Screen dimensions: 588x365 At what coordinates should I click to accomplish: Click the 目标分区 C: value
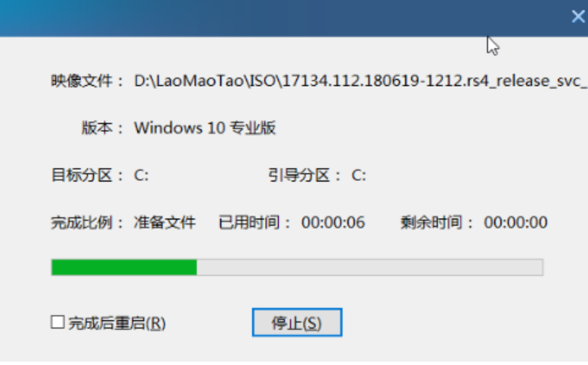141,176
